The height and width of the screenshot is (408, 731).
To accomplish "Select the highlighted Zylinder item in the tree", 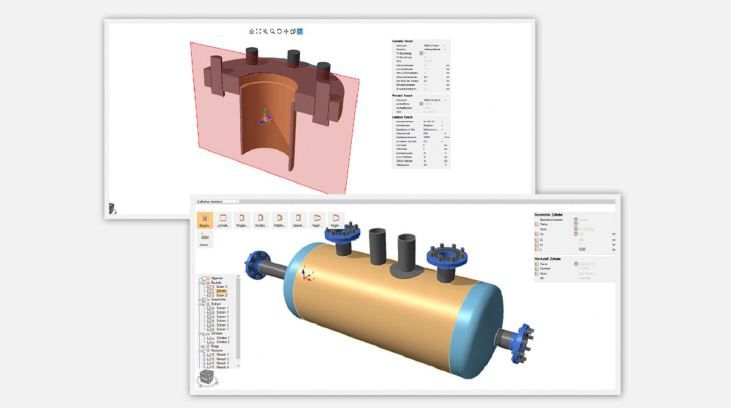I will [x=222, y=291].
